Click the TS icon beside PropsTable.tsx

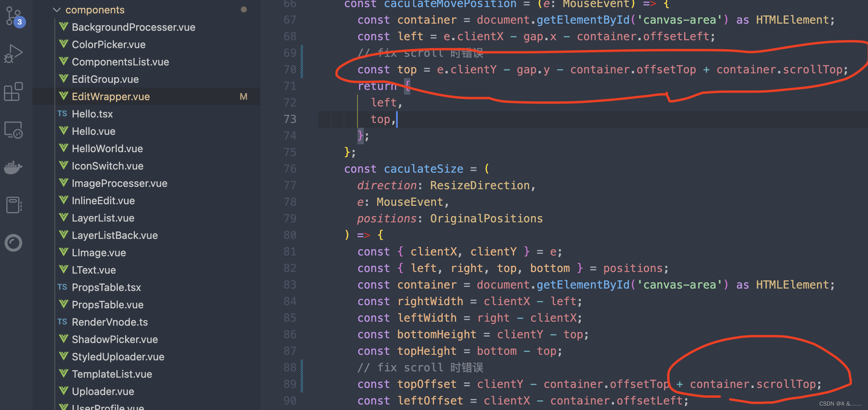pyautogui.click(x=62, y=287)
